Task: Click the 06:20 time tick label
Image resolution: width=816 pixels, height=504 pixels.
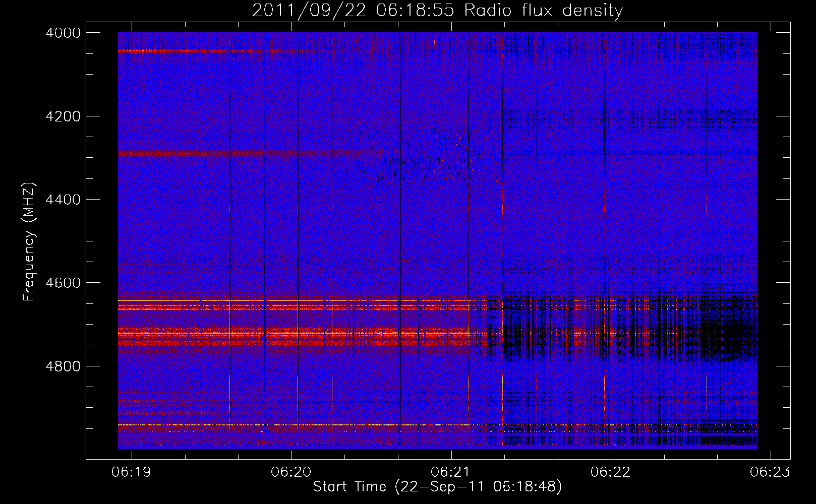Action: pos(292,472)
